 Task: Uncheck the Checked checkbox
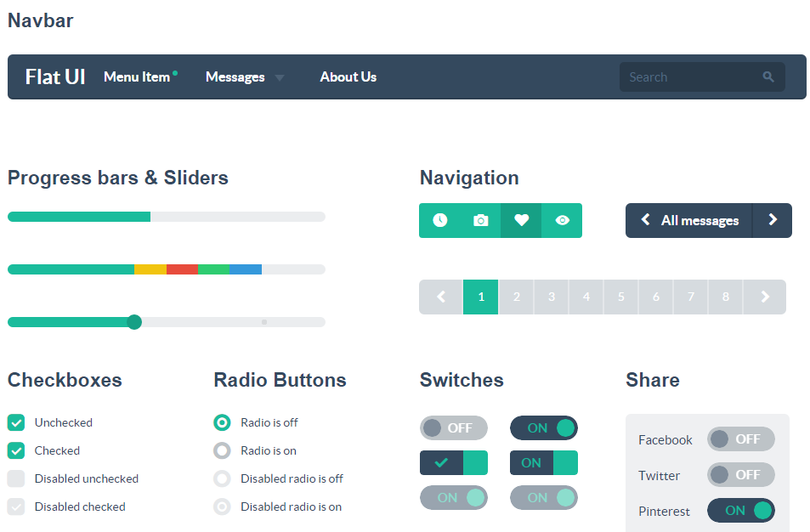click(16, 450)
